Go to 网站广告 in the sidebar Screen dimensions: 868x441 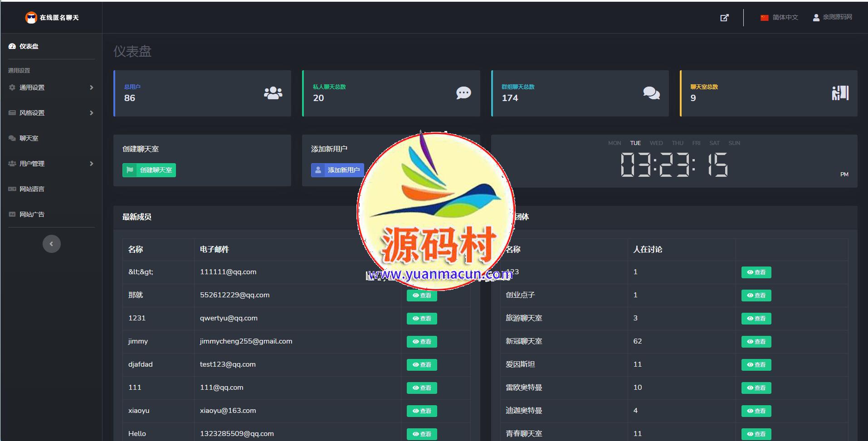[x=32, y=214]
